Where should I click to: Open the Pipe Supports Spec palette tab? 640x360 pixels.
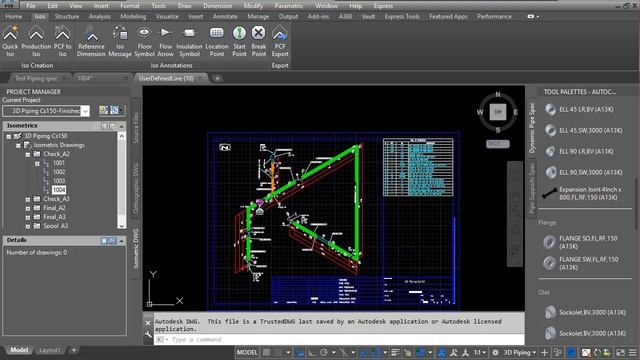pos(532,188)
